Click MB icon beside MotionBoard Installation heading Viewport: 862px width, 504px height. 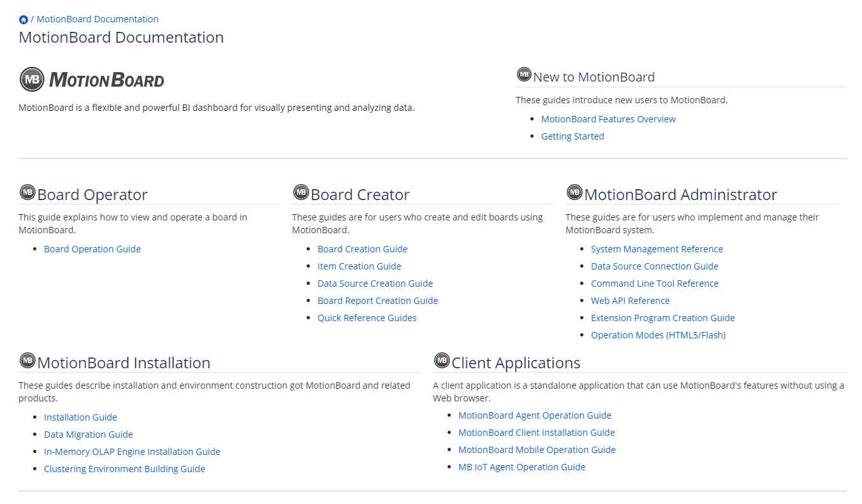point(27,360)
